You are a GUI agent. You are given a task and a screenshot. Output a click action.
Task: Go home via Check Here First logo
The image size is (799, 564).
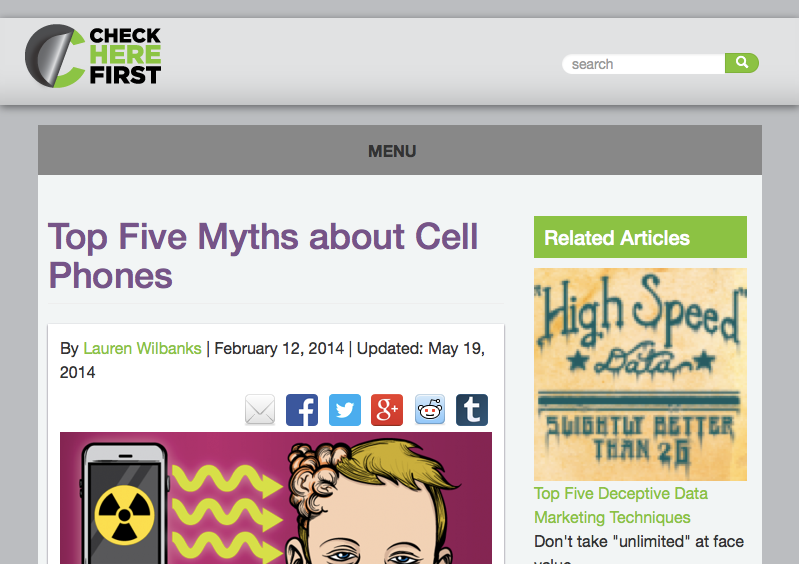click(93, 56)
